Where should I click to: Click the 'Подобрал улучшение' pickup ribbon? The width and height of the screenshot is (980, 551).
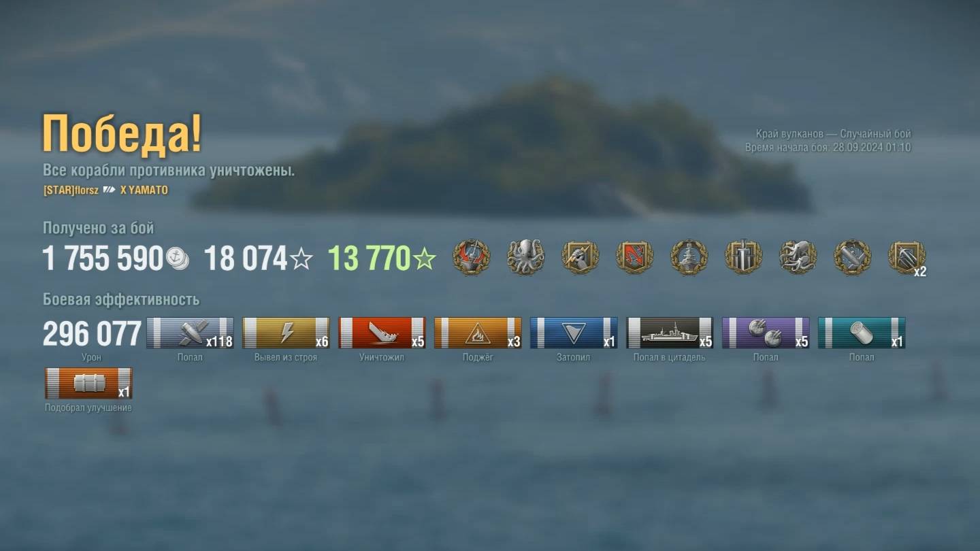click(88, 384)
